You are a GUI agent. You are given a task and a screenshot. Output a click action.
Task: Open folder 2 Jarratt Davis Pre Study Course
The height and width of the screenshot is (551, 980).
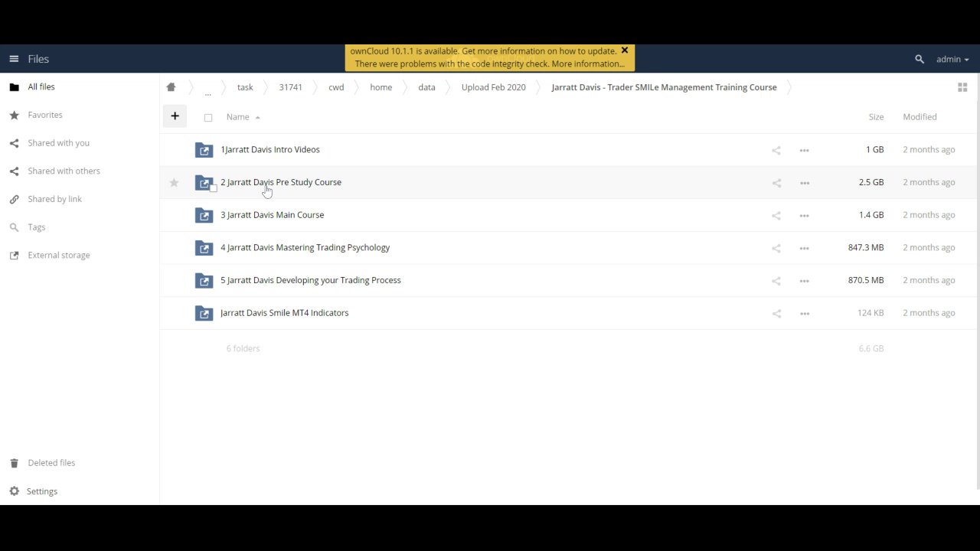point(281,182)
